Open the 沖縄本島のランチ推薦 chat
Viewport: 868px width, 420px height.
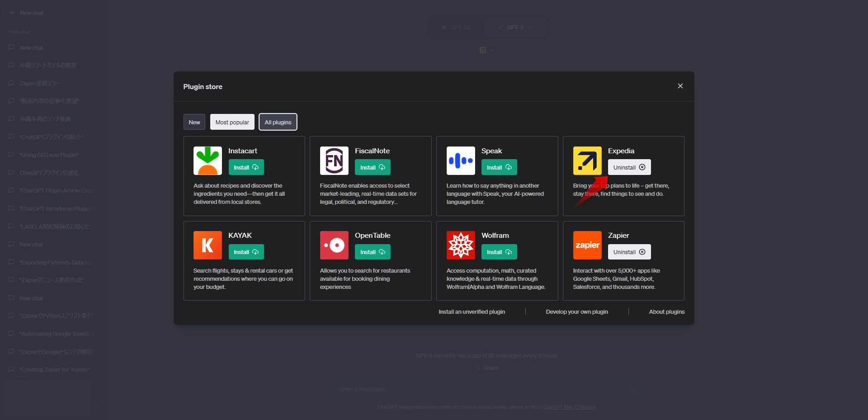[53, 119]
